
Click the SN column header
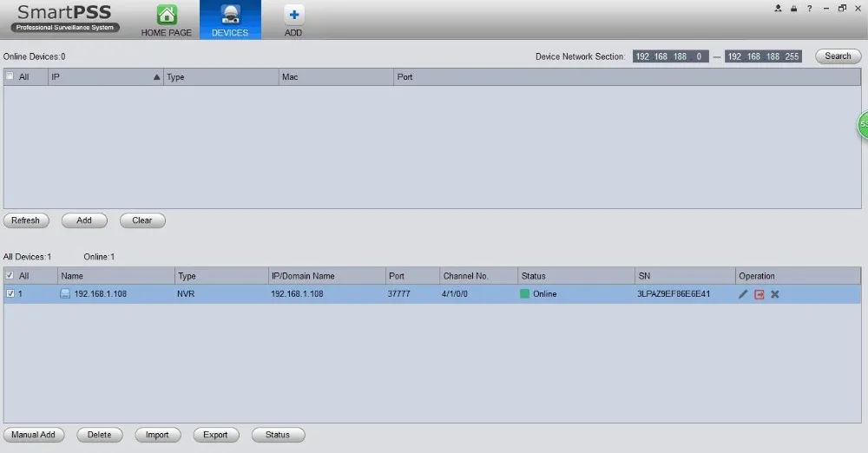pos(685,276)
